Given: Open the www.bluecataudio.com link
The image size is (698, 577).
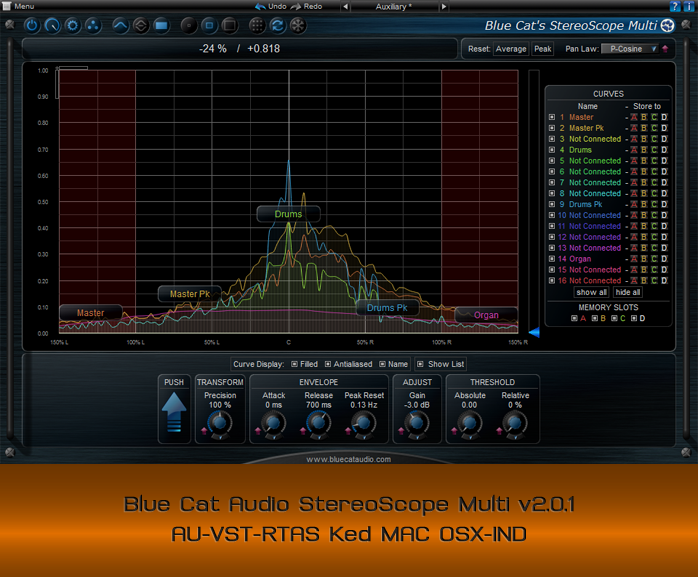Looking at the screenshot, I should pyautogui.click(x=349, y=459).
